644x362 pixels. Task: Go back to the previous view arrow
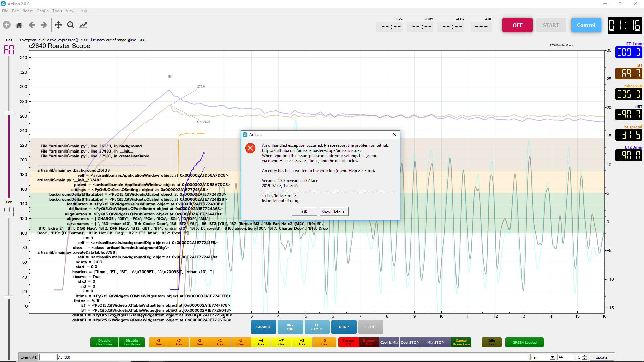[x=32, y=25]
